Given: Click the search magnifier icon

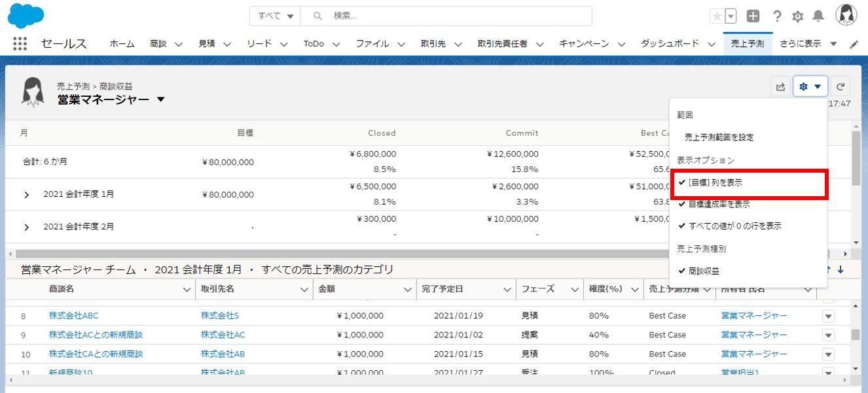Looking at the screenshot, I should pos(318,16).
